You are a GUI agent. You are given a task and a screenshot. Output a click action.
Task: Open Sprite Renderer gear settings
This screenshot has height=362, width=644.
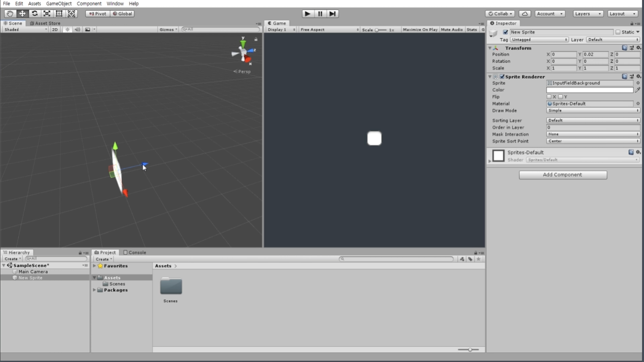tap(639, 76)
